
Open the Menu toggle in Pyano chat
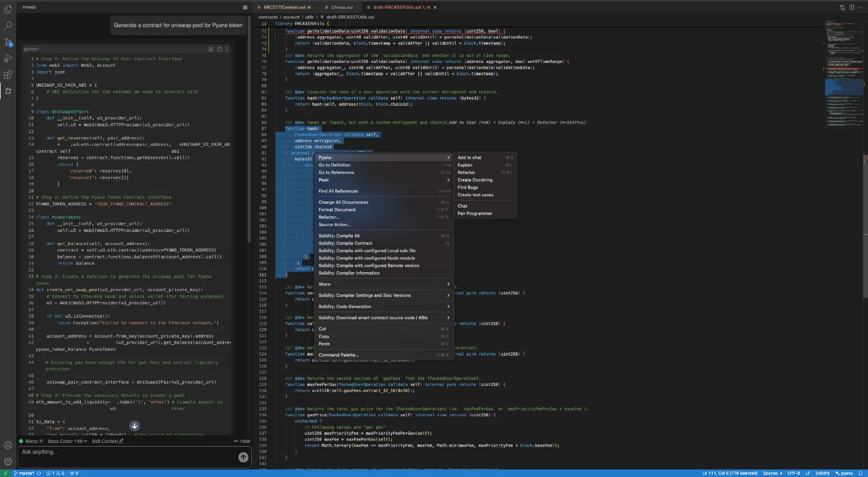[x=35, y=441]
